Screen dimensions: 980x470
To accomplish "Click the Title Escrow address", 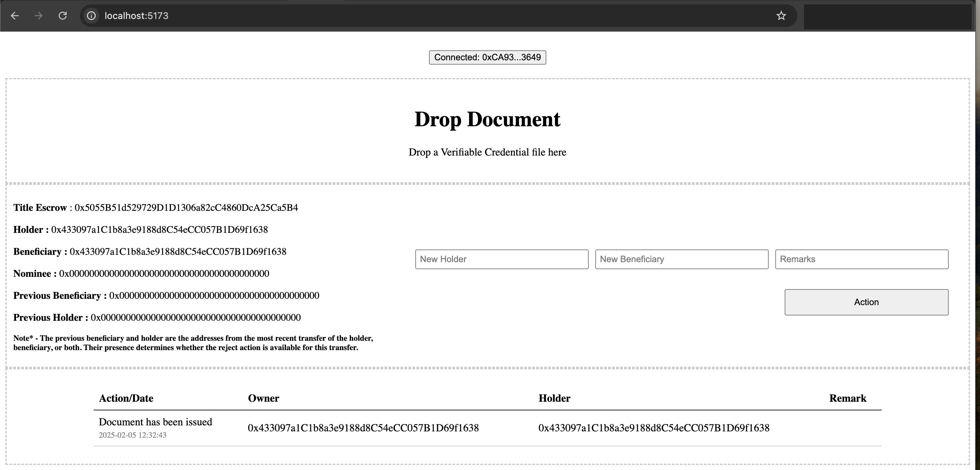I will (186, 208).
